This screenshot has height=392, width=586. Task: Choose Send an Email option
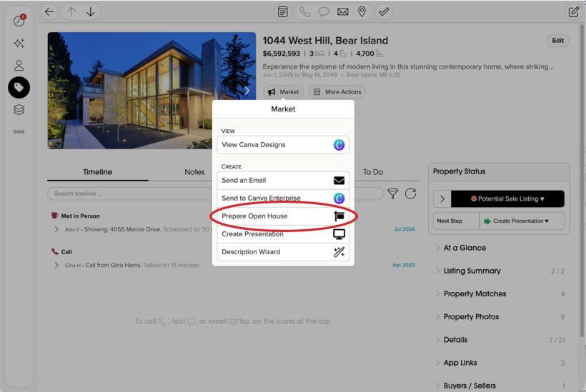283,181
